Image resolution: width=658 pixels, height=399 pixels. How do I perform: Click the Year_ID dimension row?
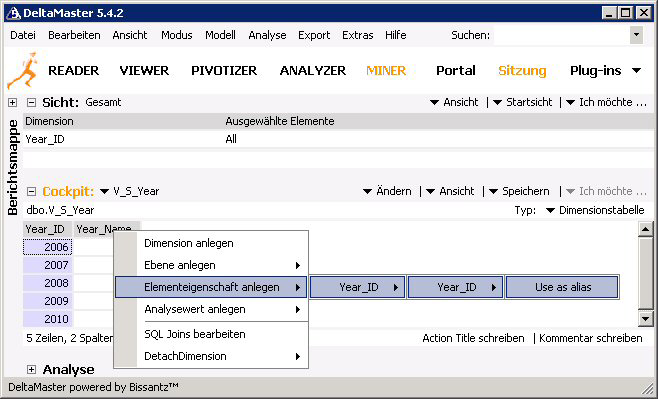click(338, 139)
